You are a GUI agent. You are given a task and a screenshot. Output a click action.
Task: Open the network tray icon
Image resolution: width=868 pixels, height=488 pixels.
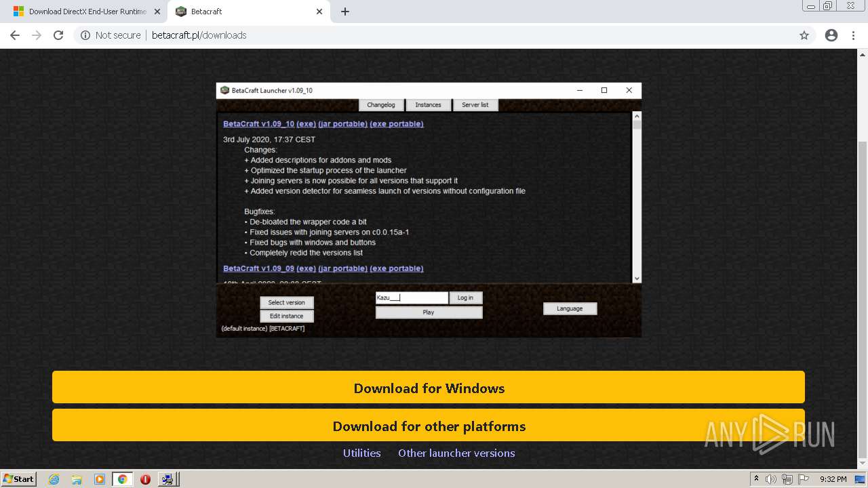tap(787, 479)
